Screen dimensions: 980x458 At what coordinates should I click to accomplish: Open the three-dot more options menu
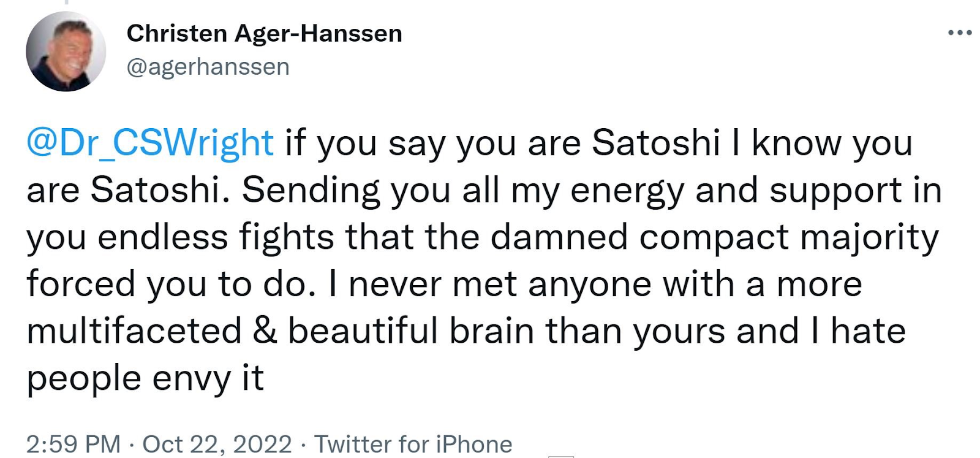tap(959, 33)
